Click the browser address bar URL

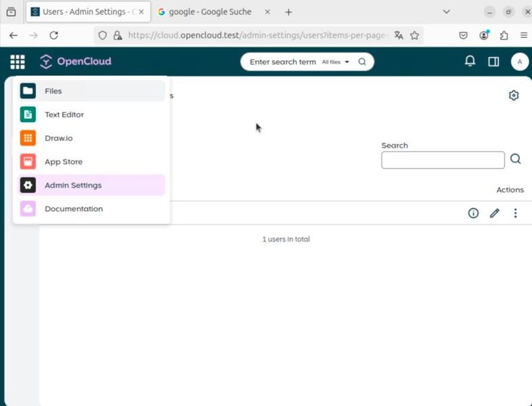pyautogui.click(x=257, y=35)
